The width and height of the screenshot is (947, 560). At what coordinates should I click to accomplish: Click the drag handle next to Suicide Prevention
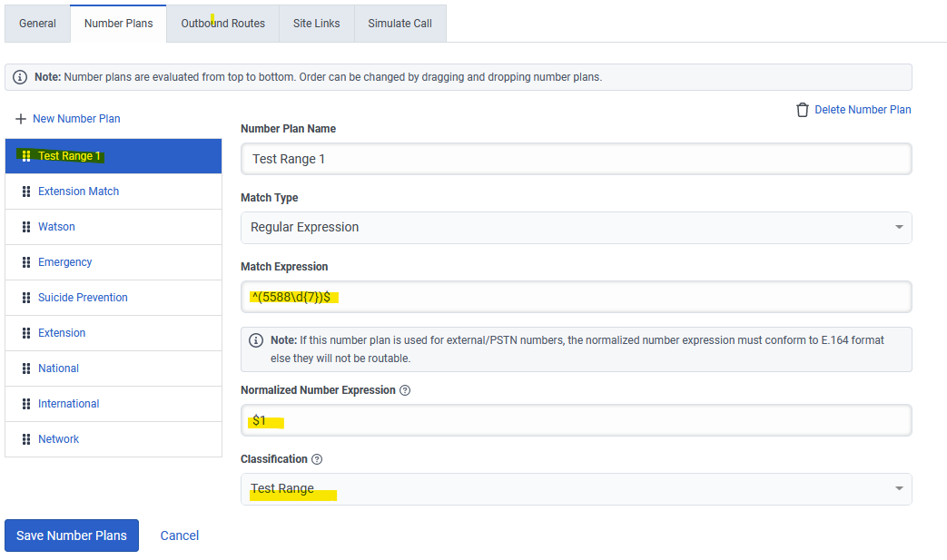coord(25,297)
